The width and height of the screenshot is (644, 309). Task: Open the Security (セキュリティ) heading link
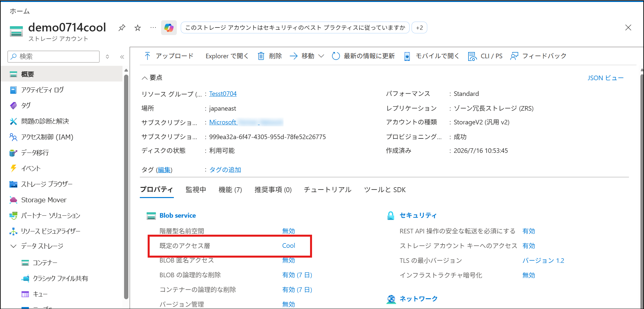(418, 215)
